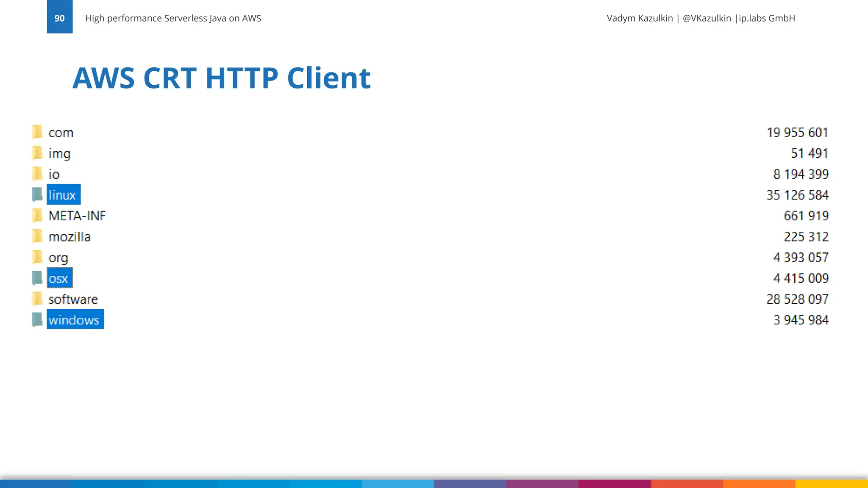
Task: Click the com folder icon
Action: (37, 132)
